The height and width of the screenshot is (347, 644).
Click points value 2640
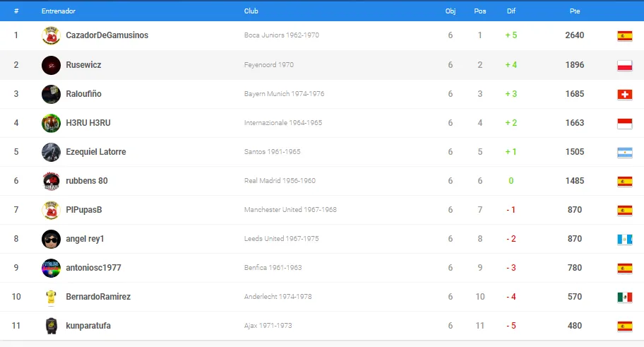pyautogui.click(x=575, y=35)
